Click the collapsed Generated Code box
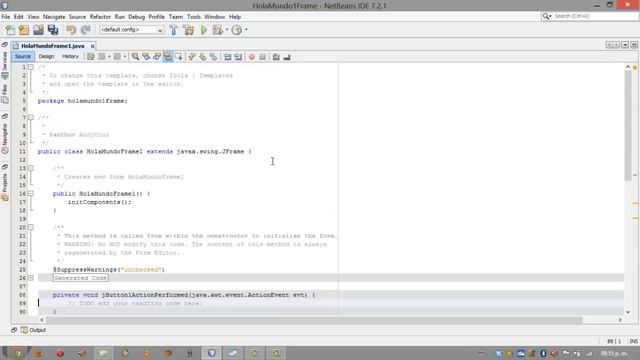 [80, 278]
